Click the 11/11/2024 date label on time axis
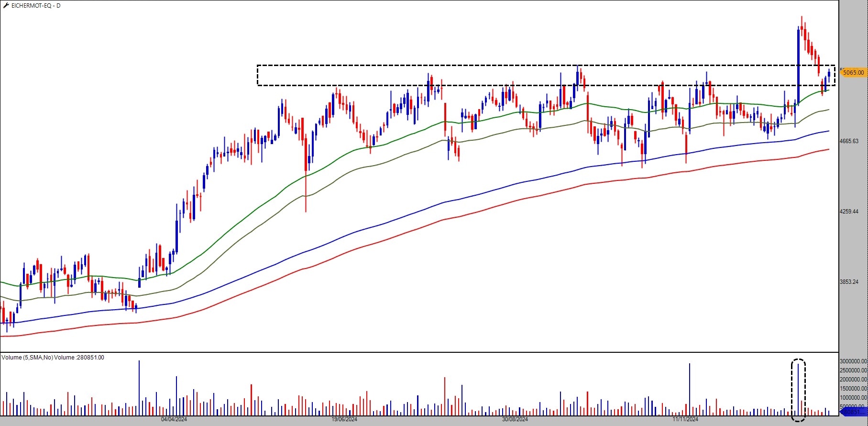868x426 pixels. pyautogui.click(x=685, y=419)
